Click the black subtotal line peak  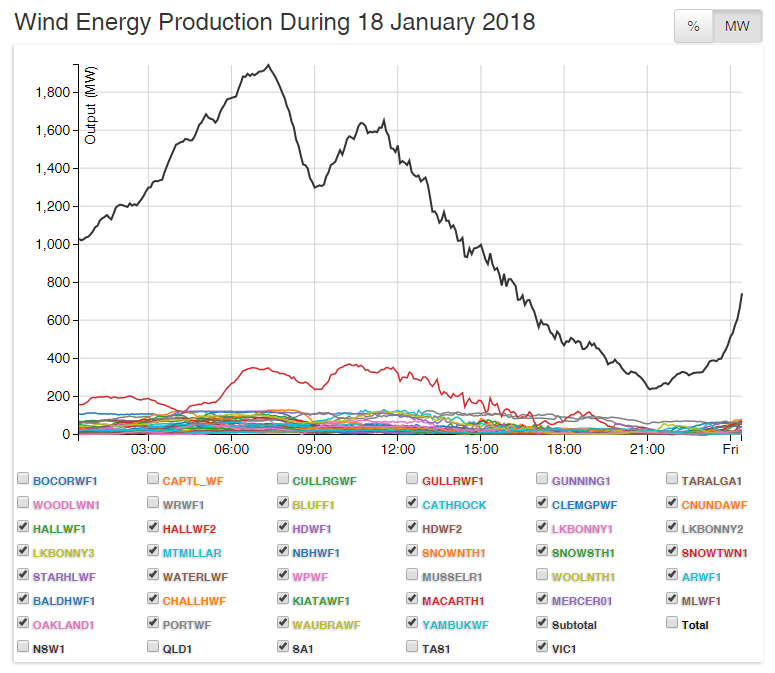click(x=268, y=66)
